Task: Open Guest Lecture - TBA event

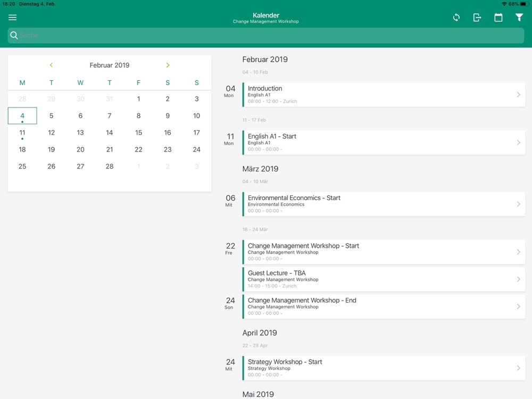Action: pyautogui.click(x=384, y=279)
